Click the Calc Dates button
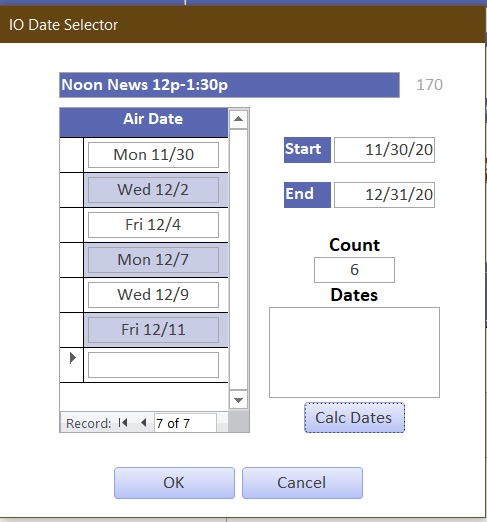This screenshot has width=487, height=522. [x=354, y=418]
